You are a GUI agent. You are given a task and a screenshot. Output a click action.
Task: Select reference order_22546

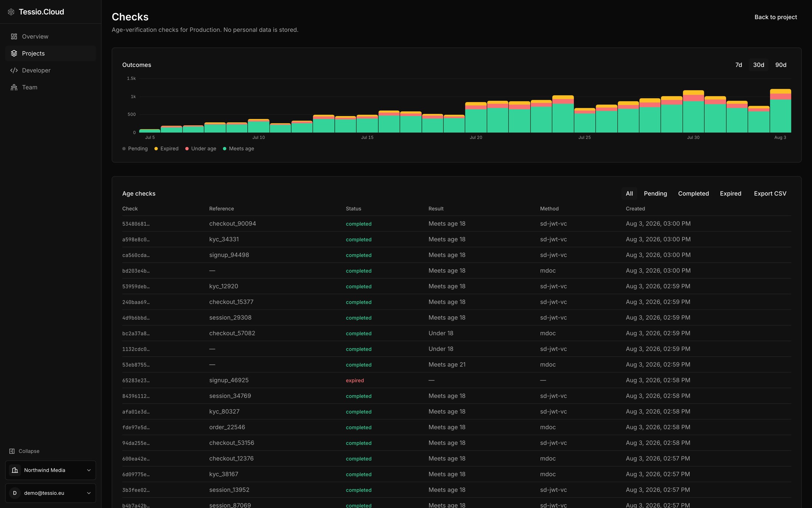click(227, 427)
